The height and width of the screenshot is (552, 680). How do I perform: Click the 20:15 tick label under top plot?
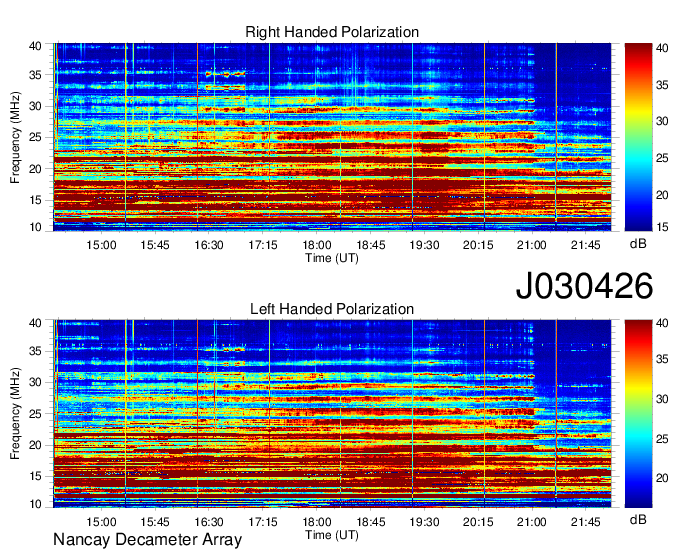click(478, 245)
